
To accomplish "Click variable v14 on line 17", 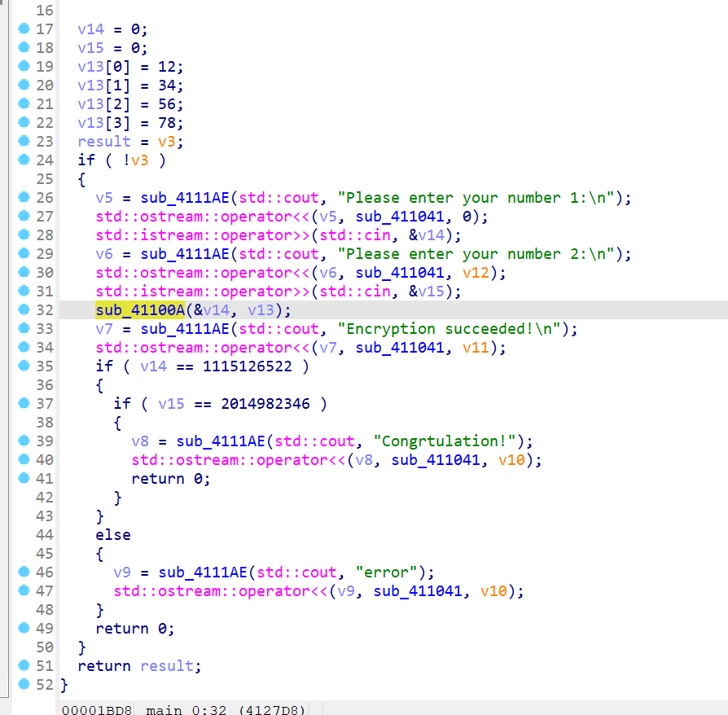I will coord(91,29).
